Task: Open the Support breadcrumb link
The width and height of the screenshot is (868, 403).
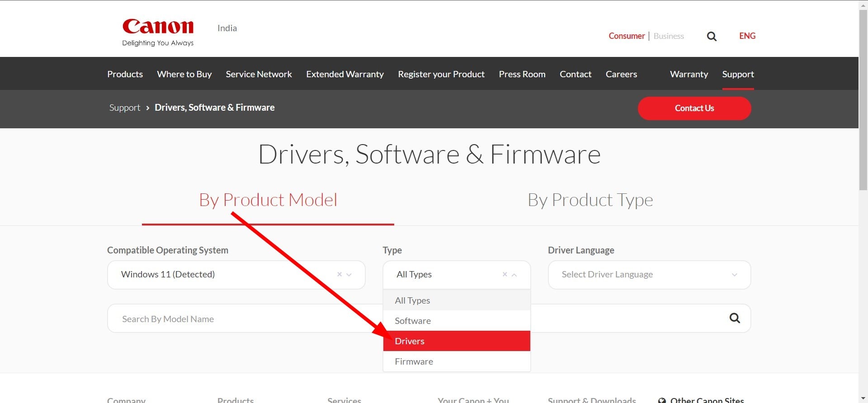Action: (x=125, y=108)
